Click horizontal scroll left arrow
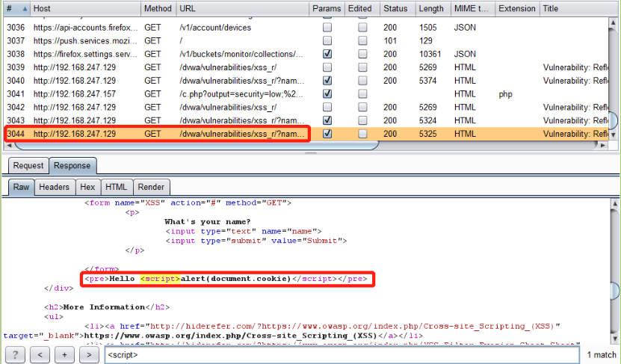 pyautogui.click(x=9, y=145)
